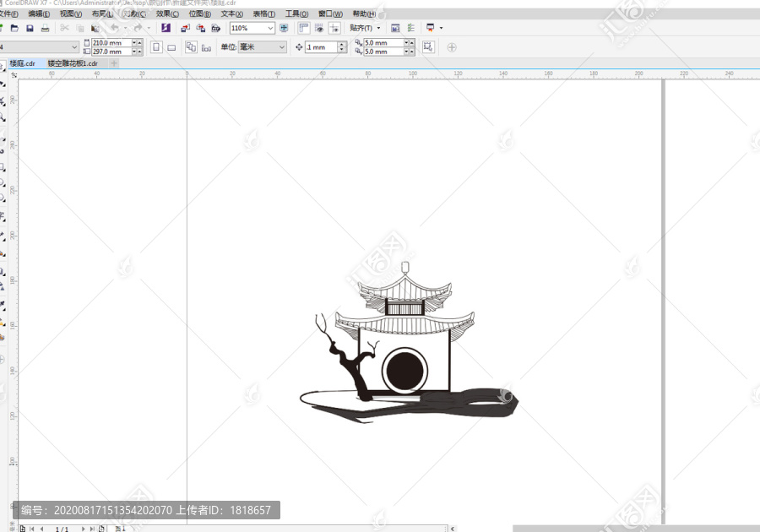Click the Publish to PDF icon
760x532 pixels.
[215, 28]
